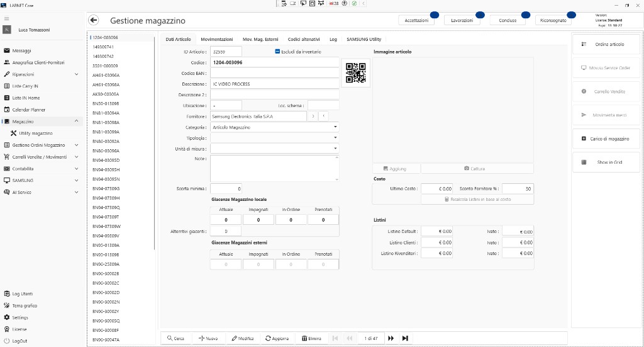This screenshot has height=347, width=644.
Task: Click the user avatar of Luca Tomassoni
Action: [x=7, y=30]
